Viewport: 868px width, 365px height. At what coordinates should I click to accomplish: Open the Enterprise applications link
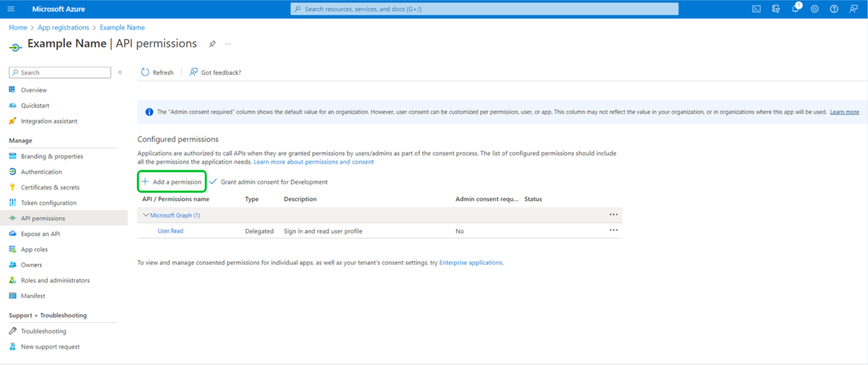pyautogui.click(x=470, y=263)
